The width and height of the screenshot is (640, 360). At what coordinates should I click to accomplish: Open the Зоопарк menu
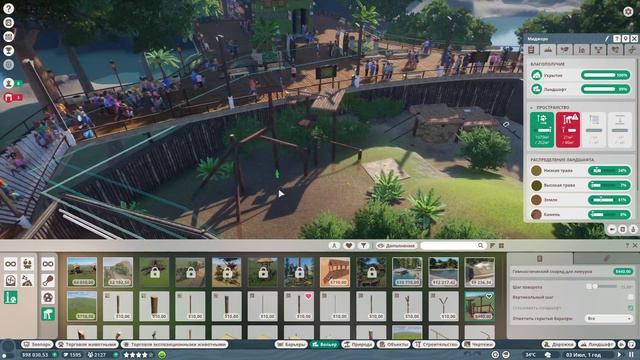(x=37, y=344)
